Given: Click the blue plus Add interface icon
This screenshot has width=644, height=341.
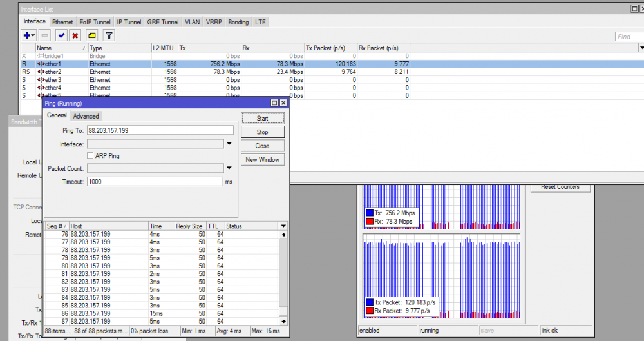Looking at the screenshot, I should click(27, 35).
